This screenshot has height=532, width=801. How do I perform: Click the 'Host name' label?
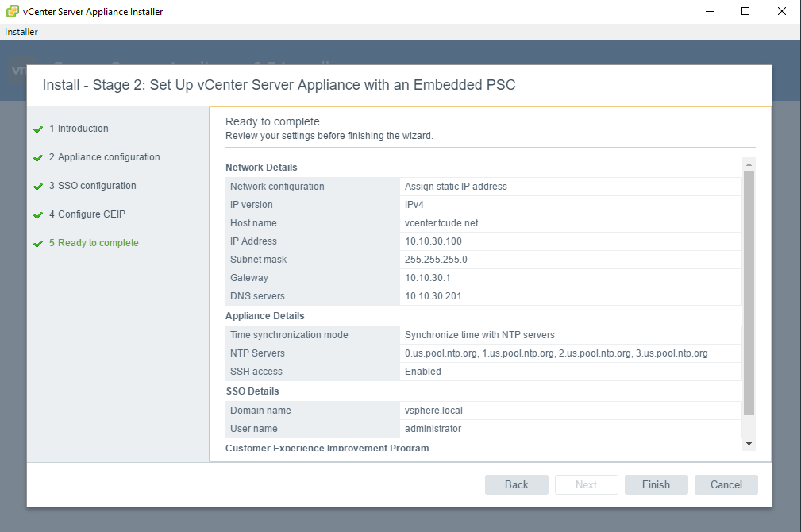[x=253, y=223]
